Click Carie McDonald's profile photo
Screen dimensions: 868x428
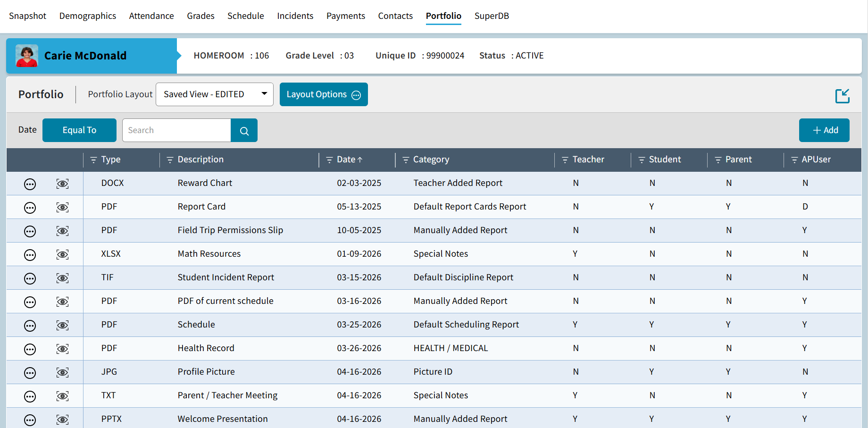click(27, 55)
